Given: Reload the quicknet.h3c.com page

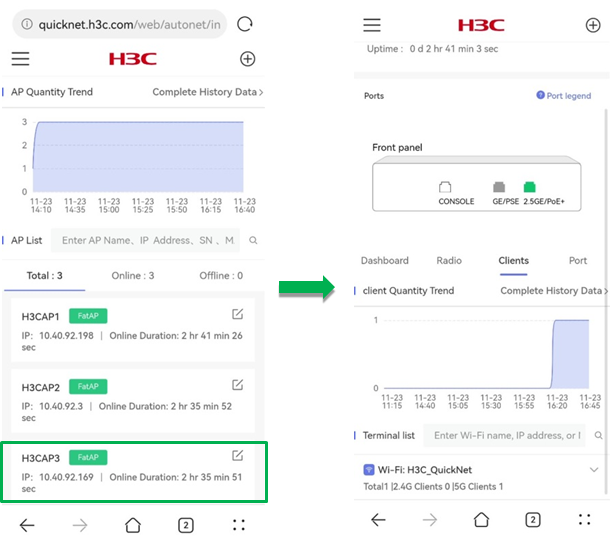Looking at the screenshot, I should [245, 24].
